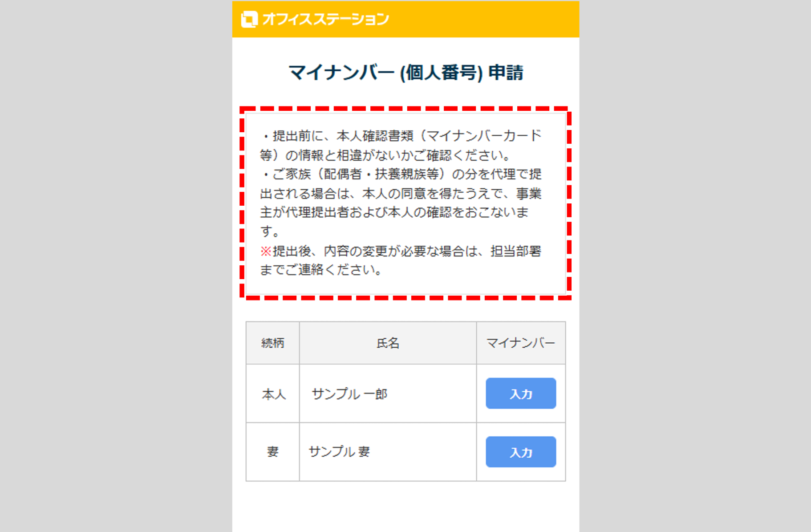The height and width of the screenshot is (532, 811).
Task: Click the 事業主が代理提出者 notice line
Action: [394, 212]
